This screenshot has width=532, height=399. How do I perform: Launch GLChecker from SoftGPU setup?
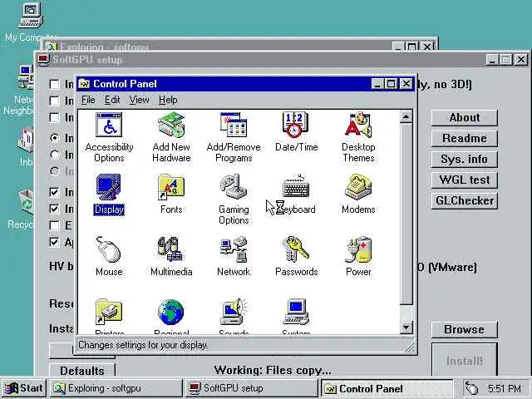coord(465,200)
